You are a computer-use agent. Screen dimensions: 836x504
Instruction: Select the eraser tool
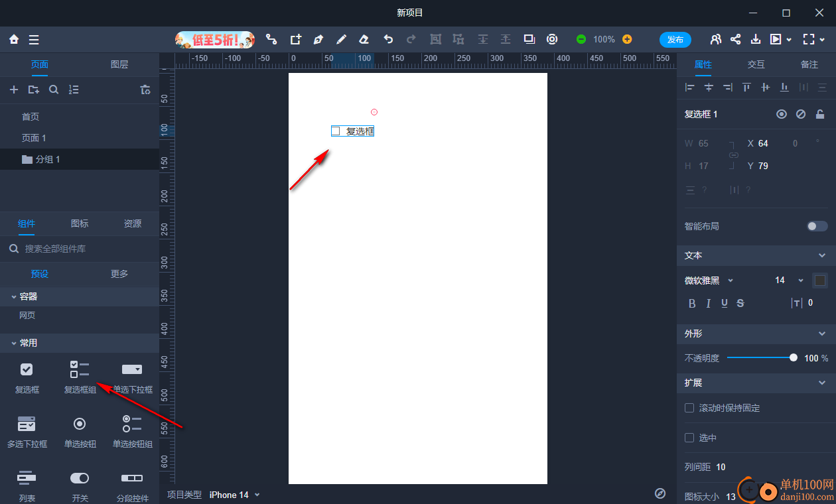pyautogui.click(x=364, y=40)
